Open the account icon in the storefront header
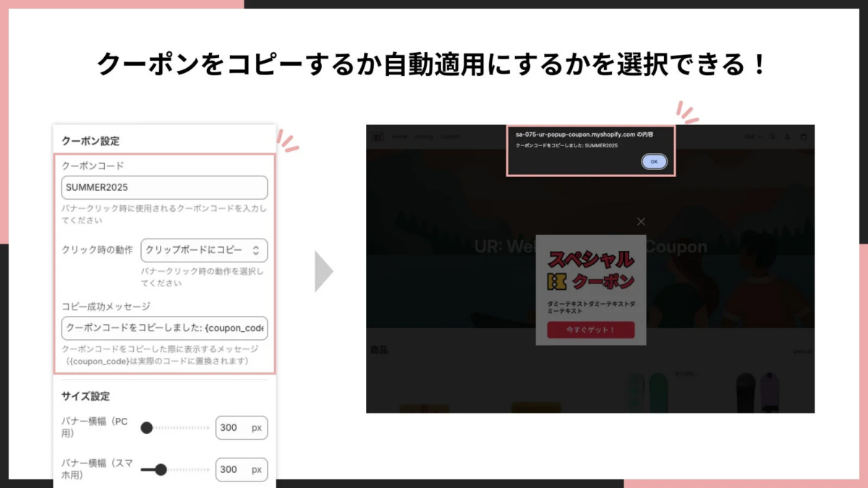The height and width of the screenshot is (488, 868). tap(787, 136)
